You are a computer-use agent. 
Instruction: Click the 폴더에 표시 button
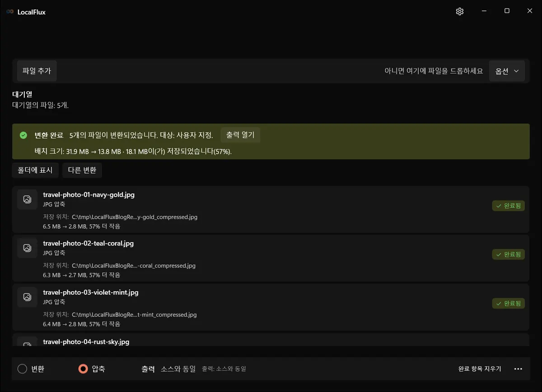coord(35,170)
